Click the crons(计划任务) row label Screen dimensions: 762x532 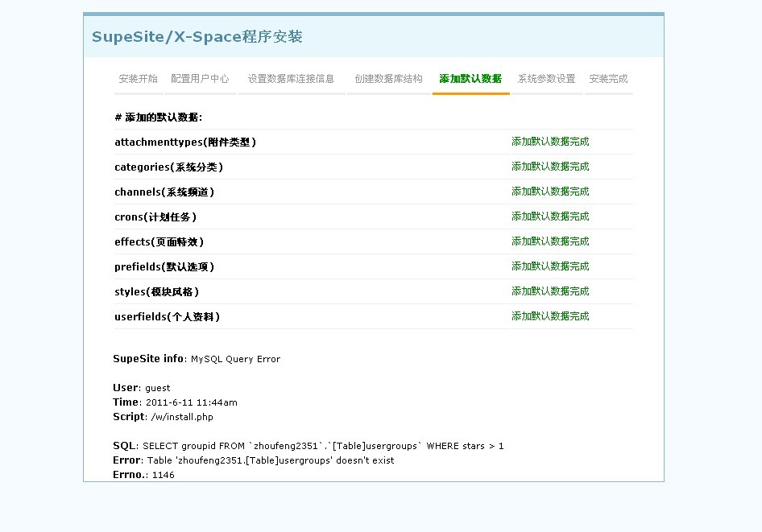(x=155, y=217)
